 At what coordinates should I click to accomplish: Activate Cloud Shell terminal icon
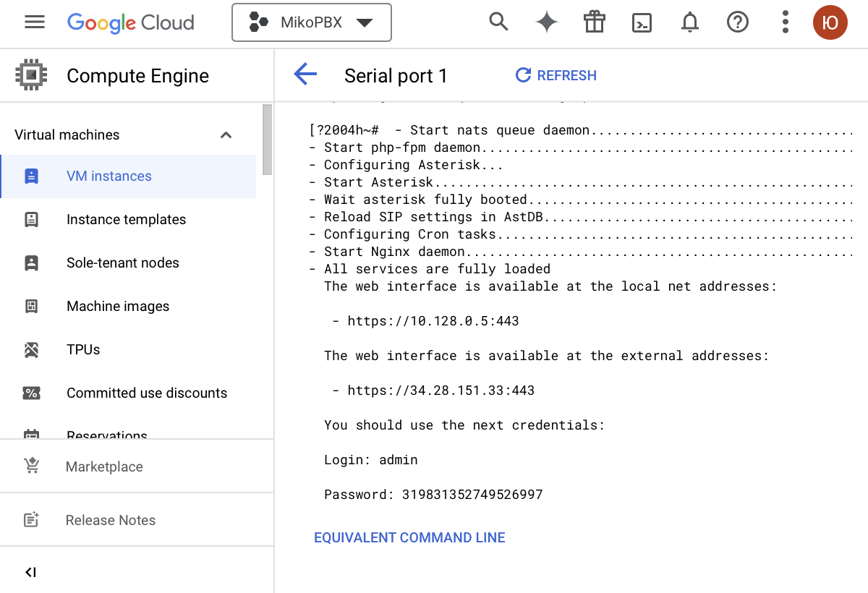point(642,23)
